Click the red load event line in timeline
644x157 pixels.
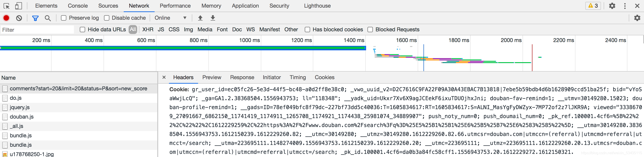[532, 58]
